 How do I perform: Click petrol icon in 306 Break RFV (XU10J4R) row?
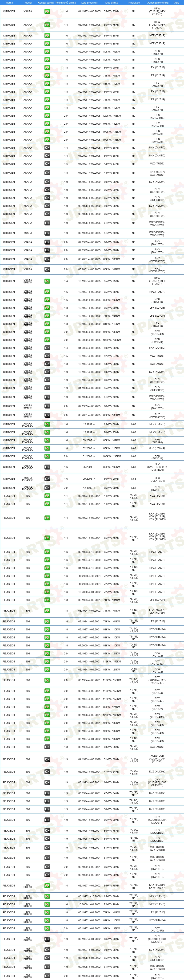pos(47,928)
